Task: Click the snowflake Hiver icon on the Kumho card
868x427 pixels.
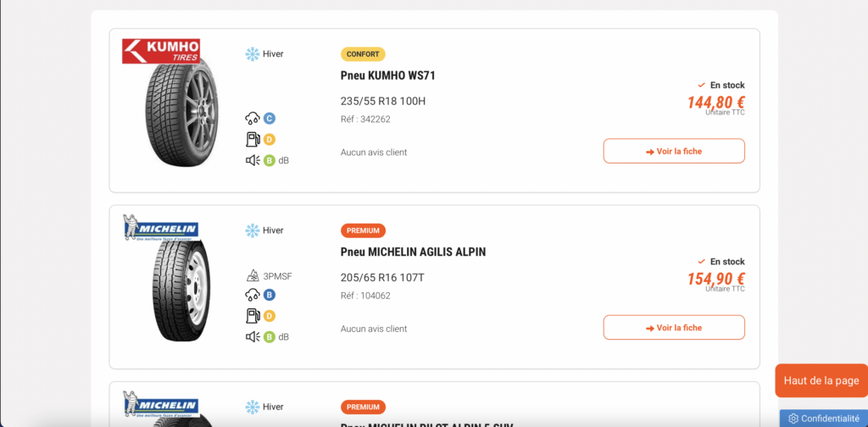Action: pyautogui.click(x=253, y=54)
